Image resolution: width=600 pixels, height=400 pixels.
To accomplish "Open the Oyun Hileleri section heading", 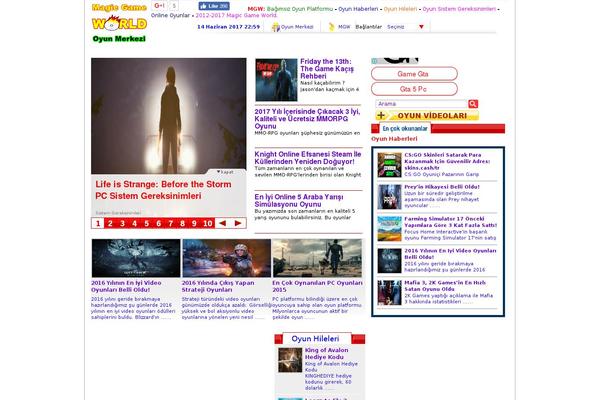I will pos(315,339).
